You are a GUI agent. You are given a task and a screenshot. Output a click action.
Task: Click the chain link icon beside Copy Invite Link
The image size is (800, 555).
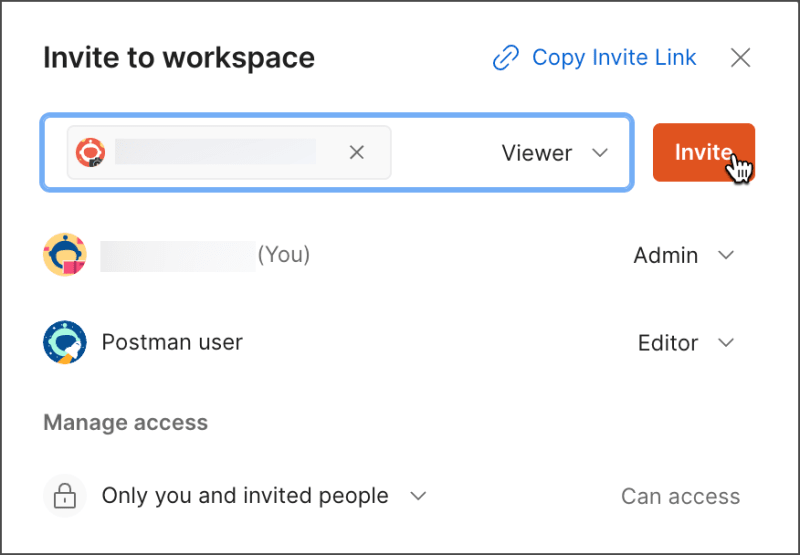506,58
